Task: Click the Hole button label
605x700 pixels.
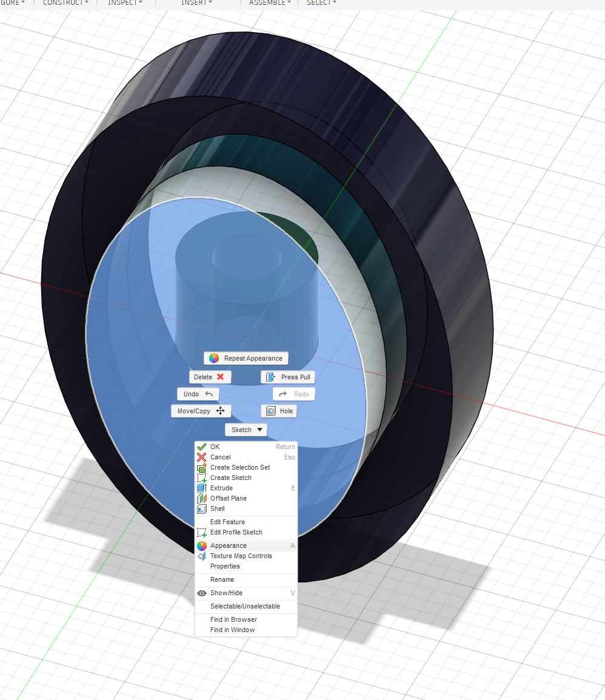Action: point(286,411)
